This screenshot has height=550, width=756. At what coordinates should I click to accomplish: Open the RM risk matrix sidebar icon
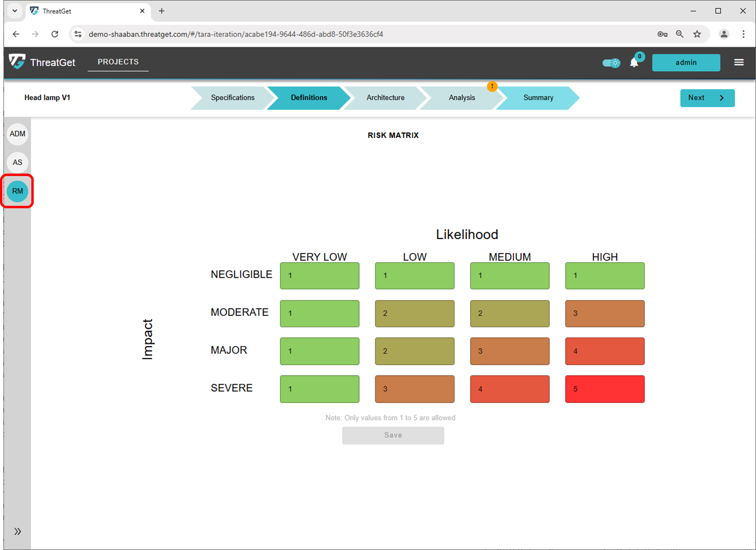pos(17,191)
